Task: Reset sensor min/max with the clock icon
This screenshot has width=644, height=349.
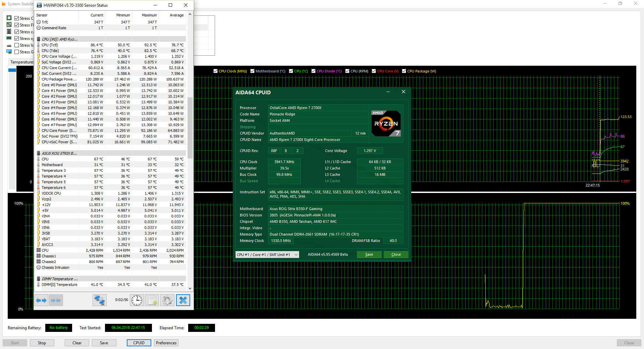Action: click(x=137, y=300)
